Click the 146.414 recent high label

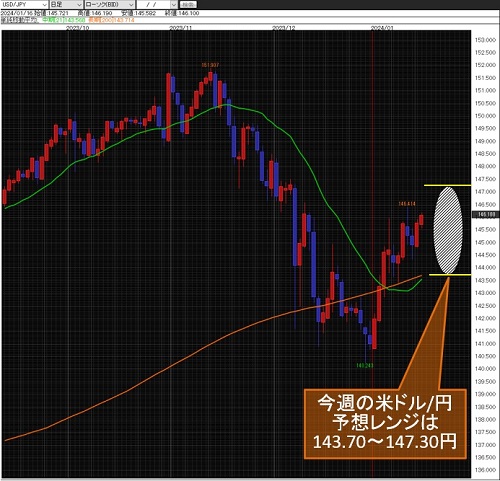[407, 204]
